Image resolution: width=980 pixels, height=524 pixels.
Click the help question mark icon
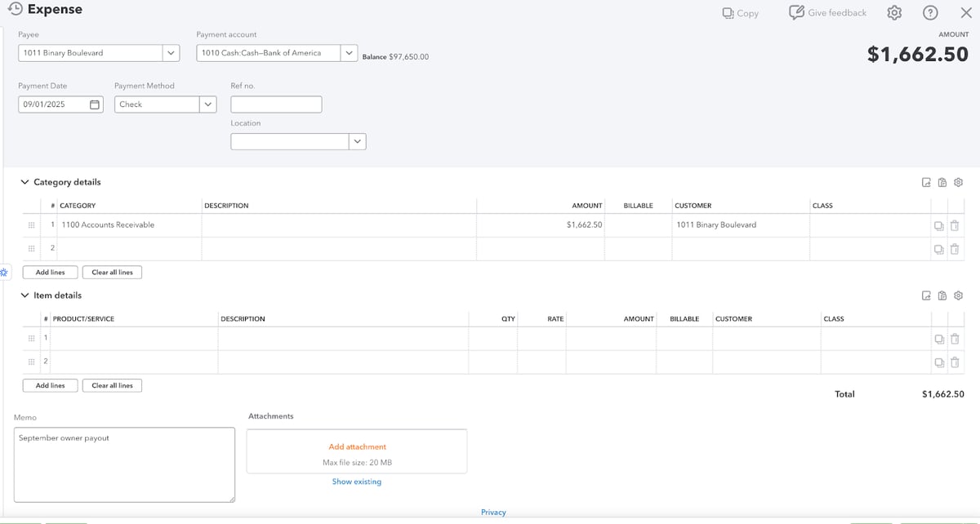(x=930, y=13)
